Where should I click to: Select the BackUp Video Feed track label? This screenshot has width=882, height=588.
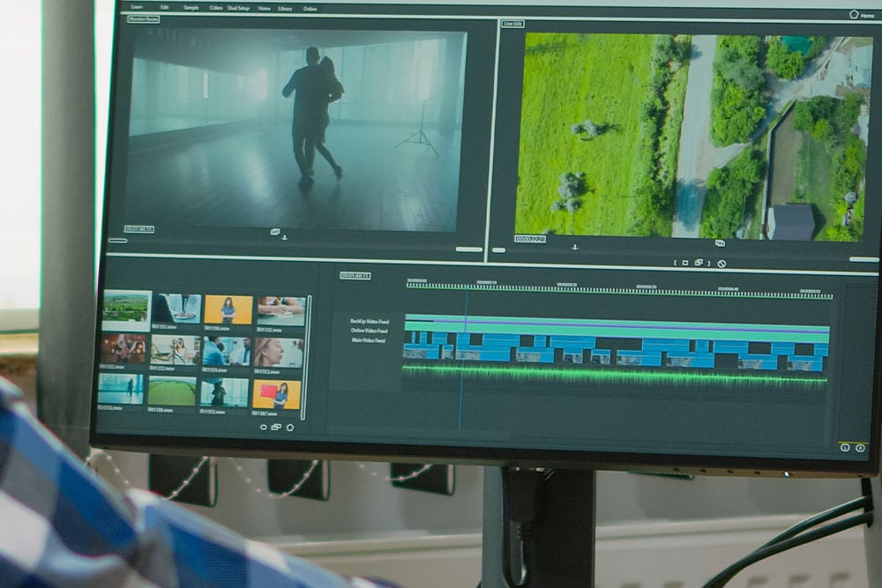[369, 322]
